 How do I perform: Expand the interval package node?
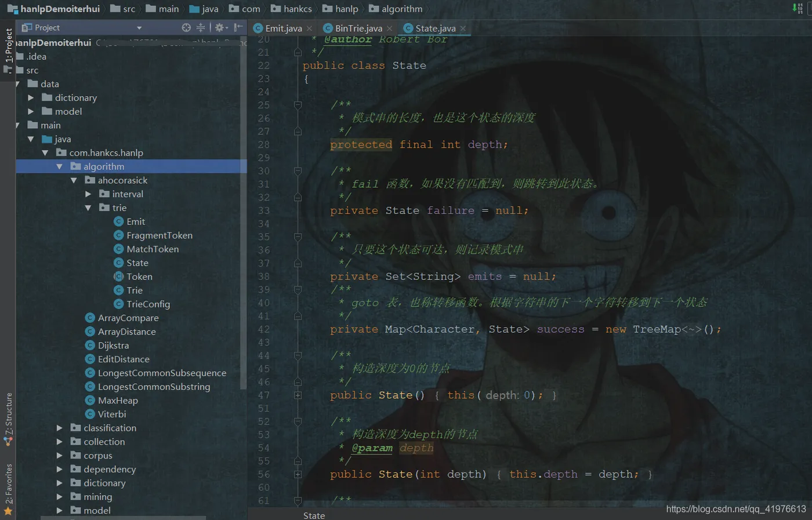(88, 194)
